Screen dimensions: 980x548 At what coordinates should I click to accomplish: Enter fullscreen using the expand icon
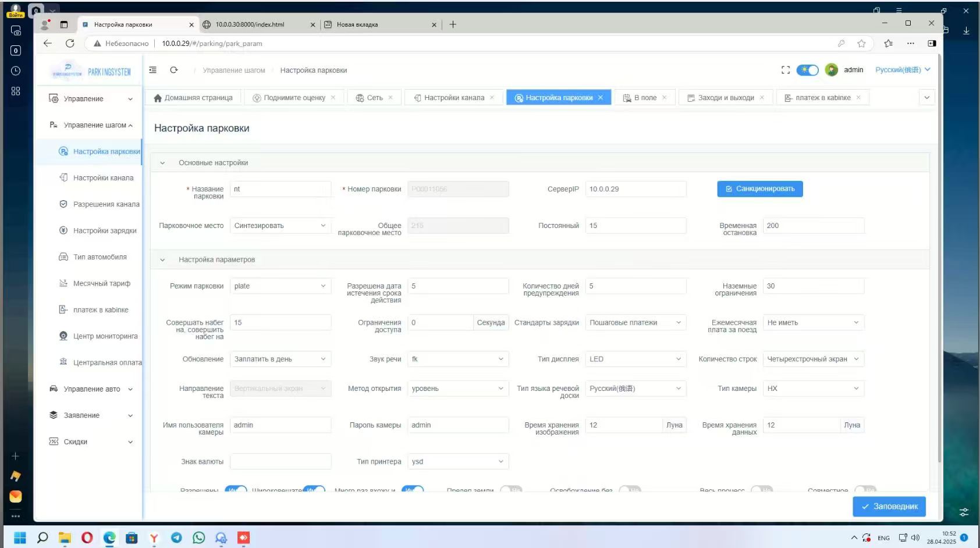786,70
